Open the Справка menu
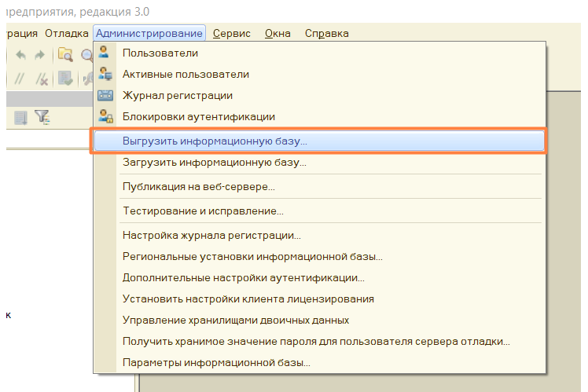This screenshot has height=392, width=588. 327,33
